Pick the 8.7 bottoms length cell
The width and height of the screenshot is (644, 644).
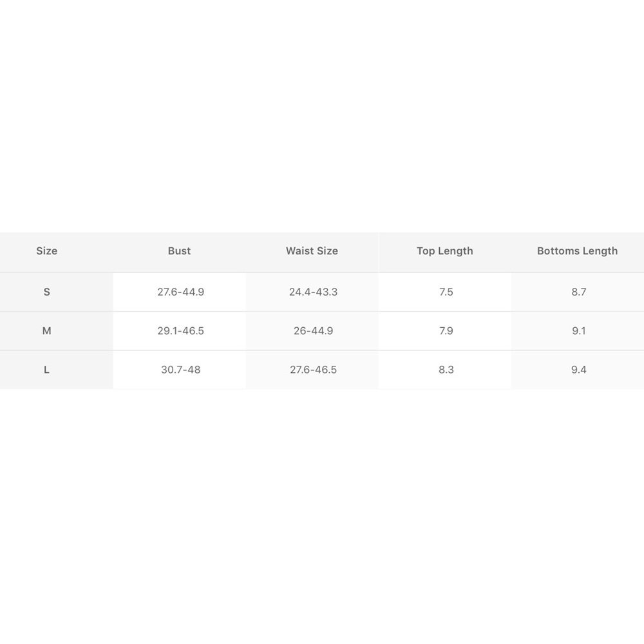(x=578, y=292)
